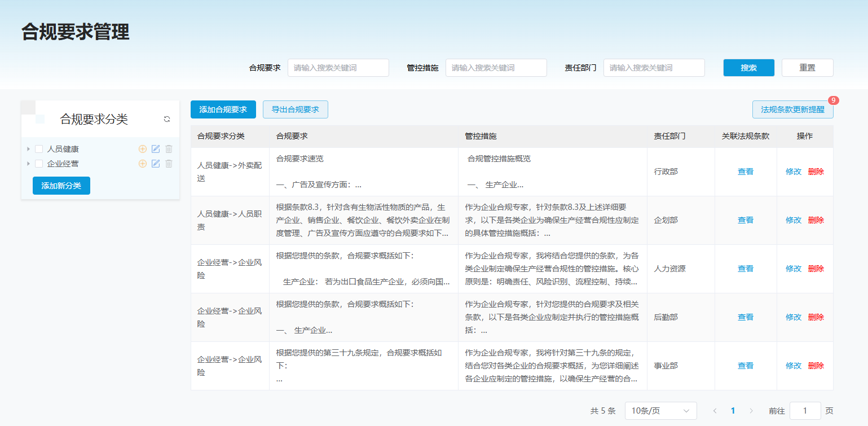Open 法规条款更新提醒 notifications

coord(792,109)
